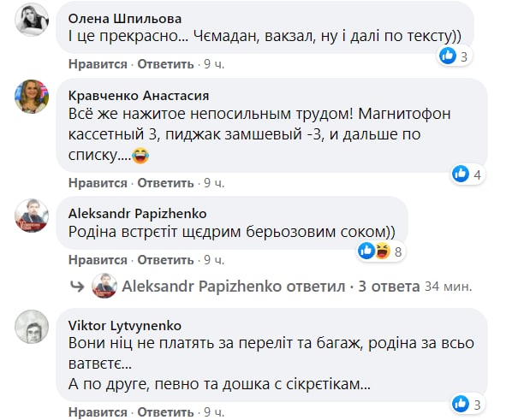Image resolution: width=524 pixels, height=420 pixels.
Task: Click Viktor Lytvynenko's profile avatar
Action: coord(32,328)
